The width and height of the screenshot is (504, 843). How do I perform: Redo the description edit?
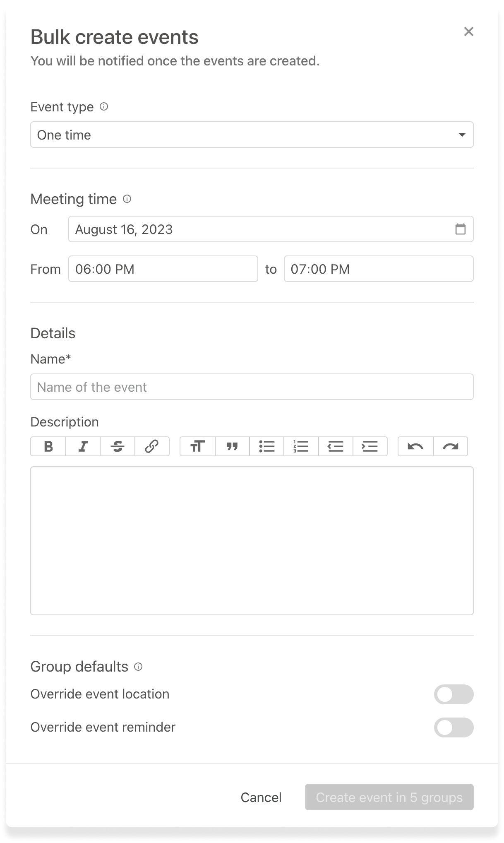(x=450, y=446)
